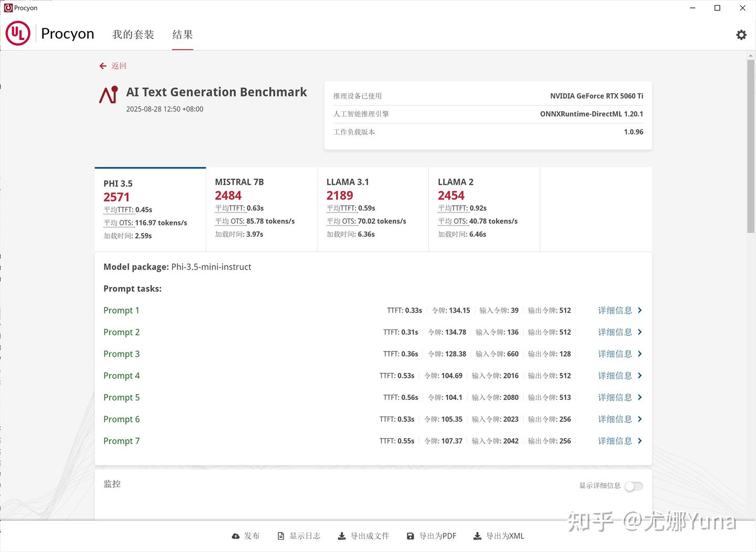The height and width of the screenshot is (552, 756).
Task: Toggle the 显示详细信息 switch
Action: 634,486
